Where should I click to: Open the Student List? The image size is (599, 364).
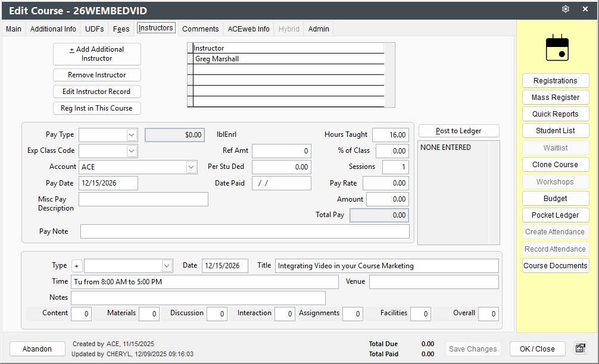tap(556, 131)
